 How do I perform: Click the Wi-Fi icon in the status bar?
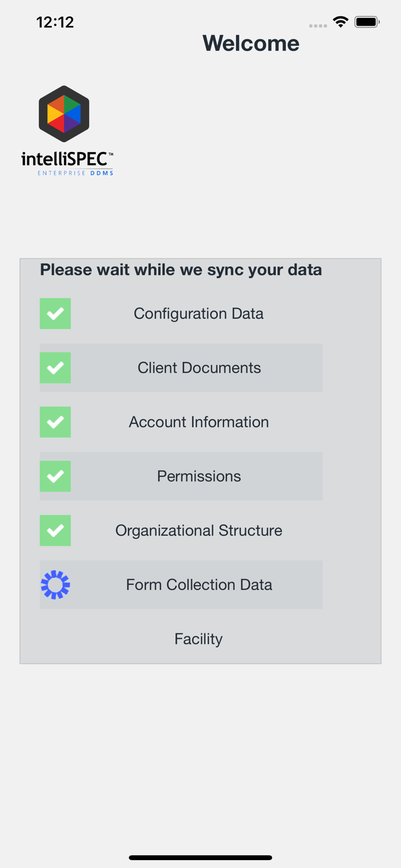coord(340,22)
